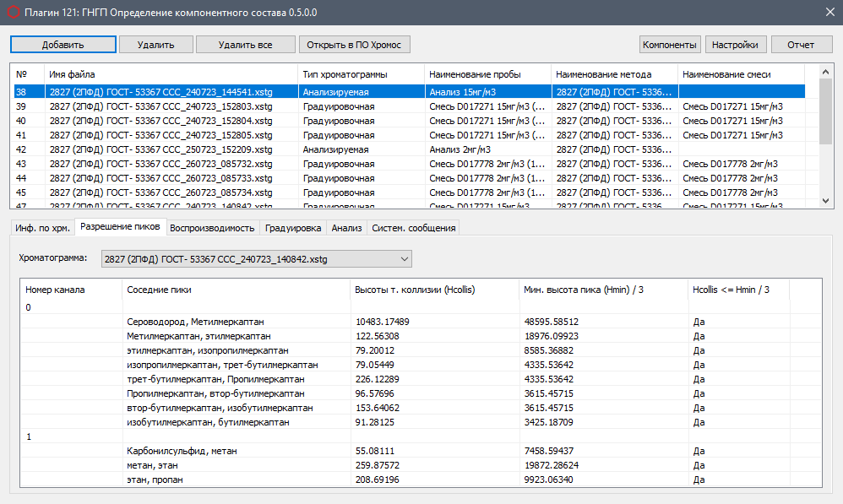Sort by Имя файла column header
The height and width of the screenshot is (504, 843).
169,74
